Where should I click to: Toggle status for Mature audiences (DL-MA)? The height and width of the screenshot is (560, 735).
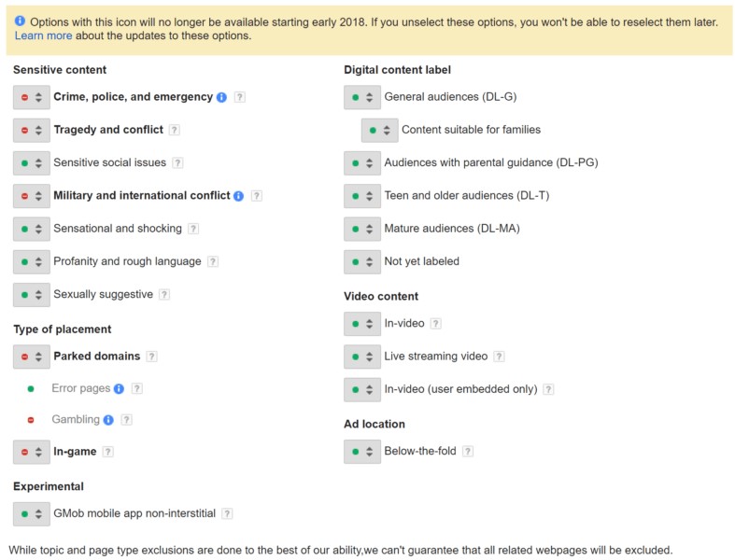362,229
